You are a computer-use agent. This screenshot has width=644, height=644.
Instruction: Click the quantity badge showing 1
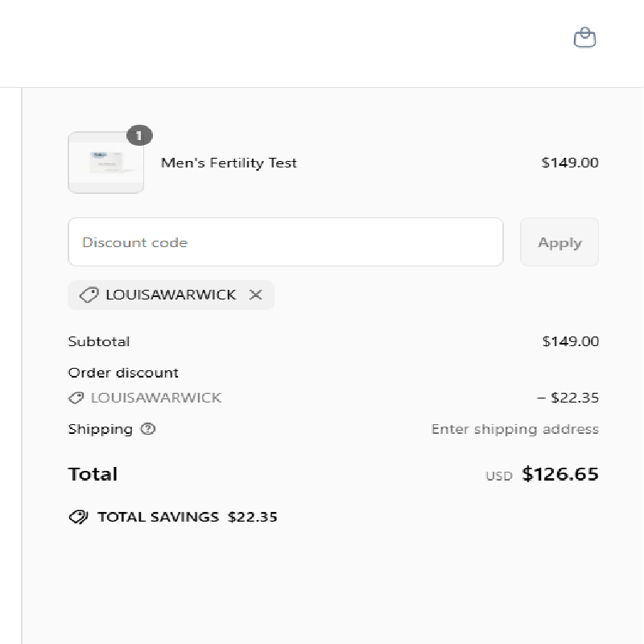[x=139, y=135]
